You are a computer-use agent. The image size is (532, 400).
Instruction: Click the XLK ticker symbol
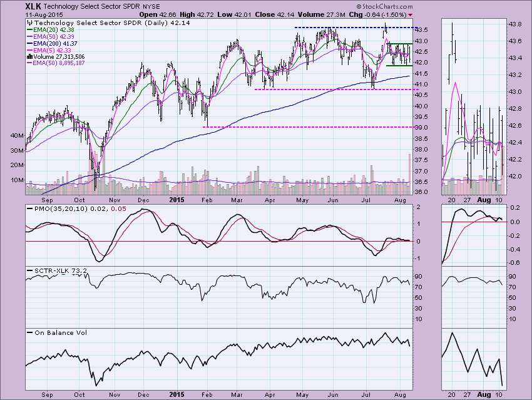33,6
